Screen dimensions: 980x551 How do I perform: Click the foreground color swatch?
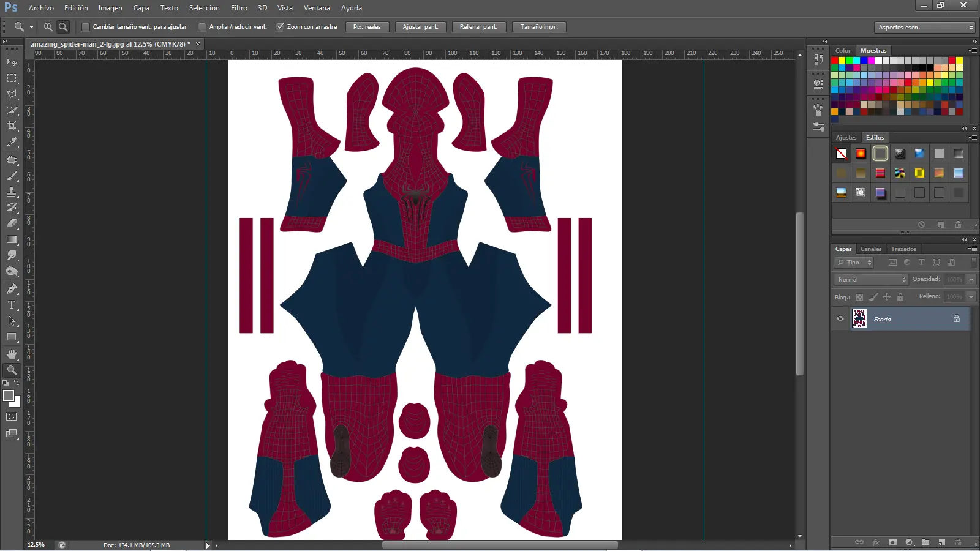(x=9, y=396)
